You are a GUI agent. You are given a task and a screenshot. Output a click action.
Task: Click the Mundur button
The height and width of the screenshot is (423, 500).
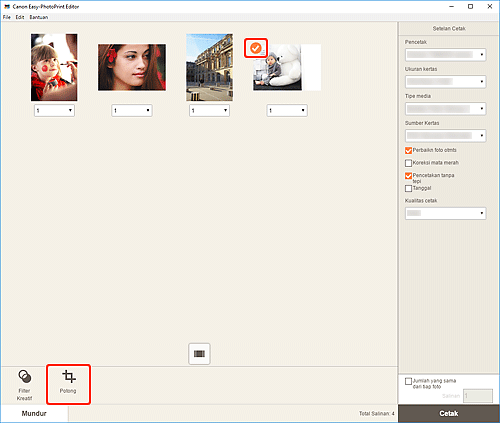click(34, 413)
